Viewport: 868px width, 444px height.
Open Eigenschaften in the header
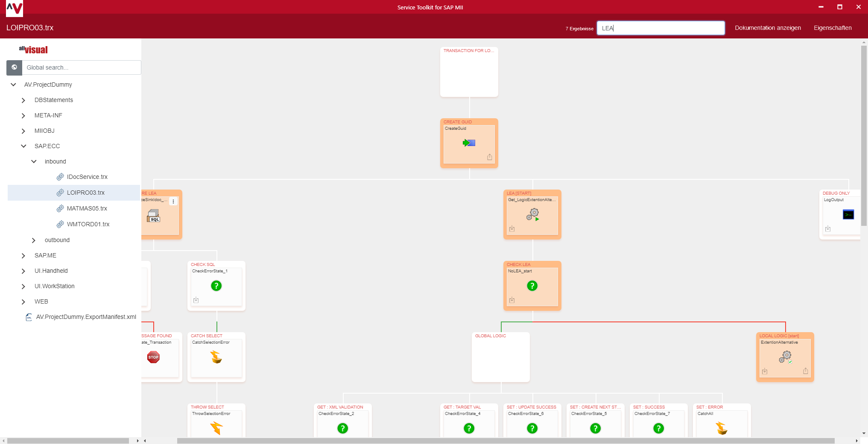click(x=832, y=28)
